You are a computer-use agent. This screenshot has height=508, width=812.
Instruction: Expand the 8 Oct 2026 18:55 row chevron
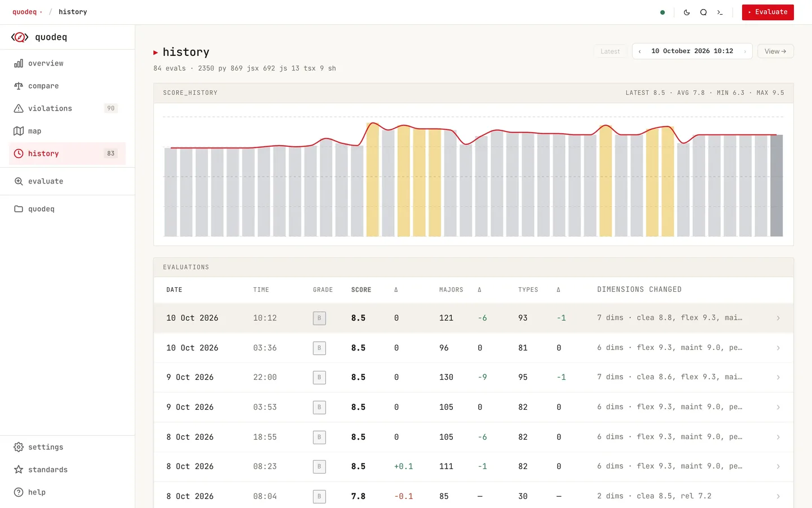(778, 437)
